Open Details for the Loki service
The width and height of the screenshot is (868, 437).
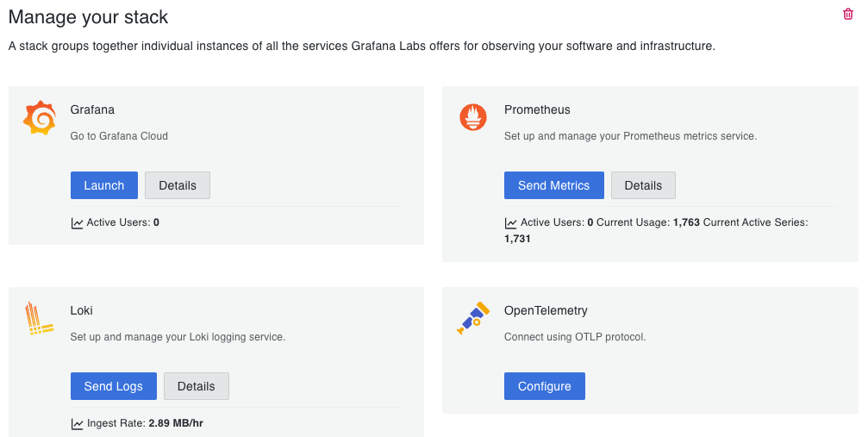coord(197,386)
